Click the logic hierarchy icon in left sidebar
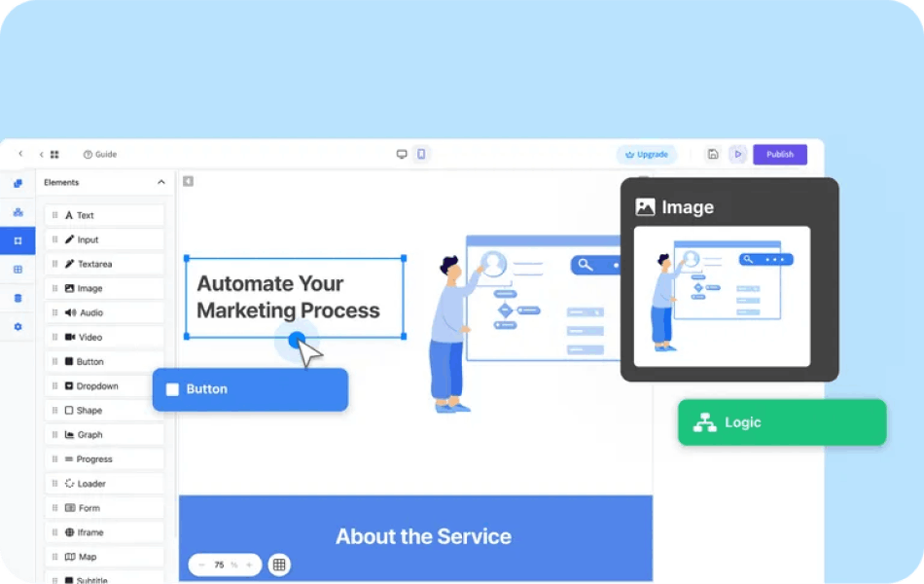This screenshot has height=584, width=924. coord(18,212)
